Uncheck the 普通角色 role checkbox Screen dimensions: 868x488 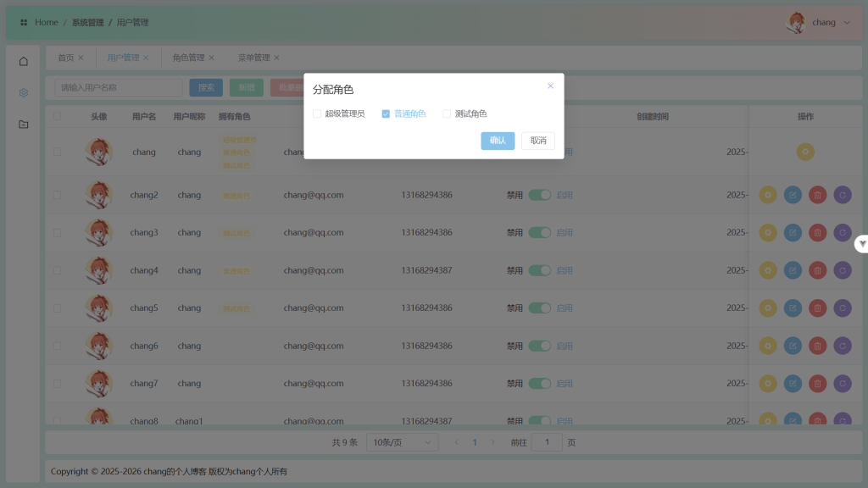click(x=386, y=114)
